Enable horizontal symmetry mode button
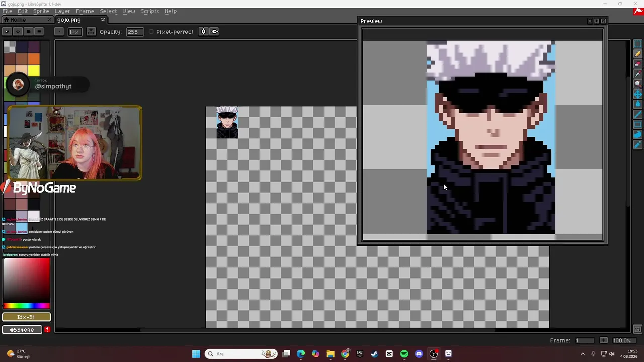This screenshot has width=644, height=362. (x=203, y=32)
